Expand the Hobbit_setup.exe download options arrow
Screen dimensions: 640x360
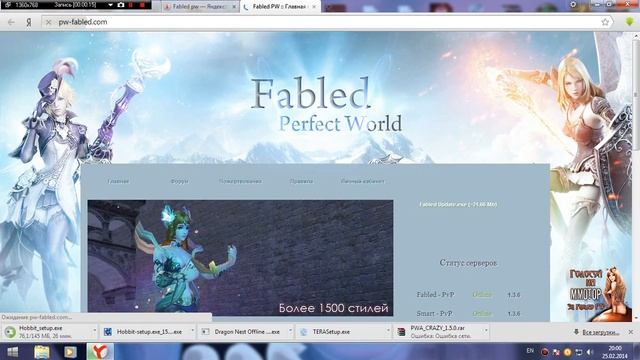[95, 331]
